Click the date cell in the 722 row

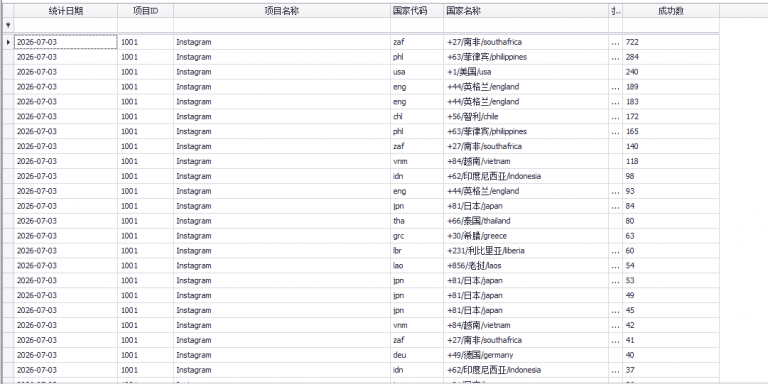[66, 42]
